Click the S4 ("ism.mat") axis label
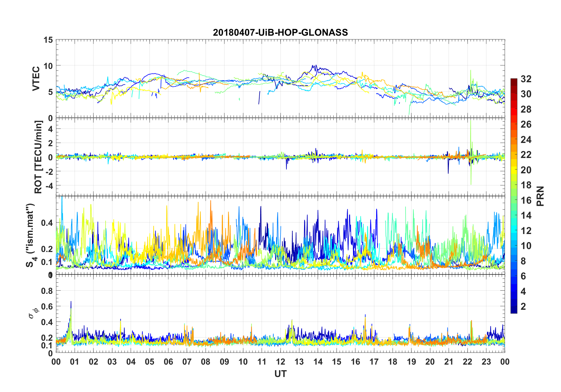Image resolution: width=561 pixels, height=392 pixels. (x=31, y=235)
